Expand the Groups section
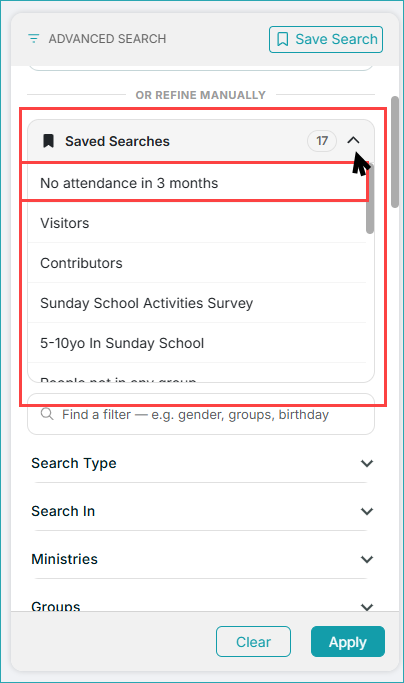Viewport: 404px width, 683px height. 367,606
